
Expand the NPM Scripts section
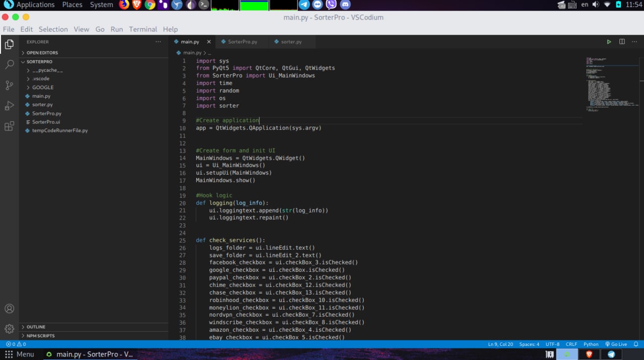40,335
